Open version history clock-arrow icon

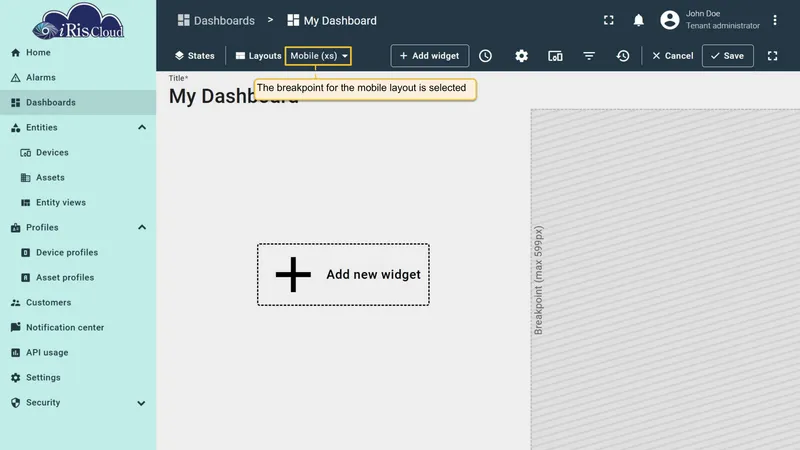[622, 56]
